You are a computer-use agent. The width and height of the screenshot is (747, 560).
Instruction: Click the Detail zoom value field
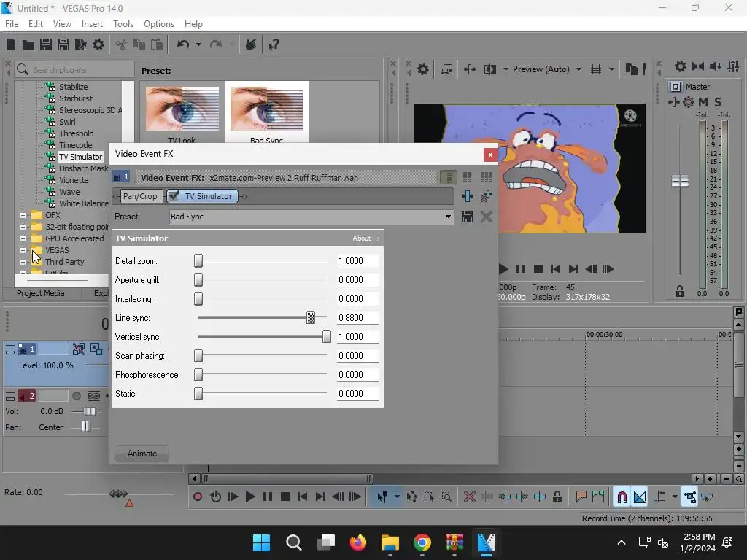(357, 261)
